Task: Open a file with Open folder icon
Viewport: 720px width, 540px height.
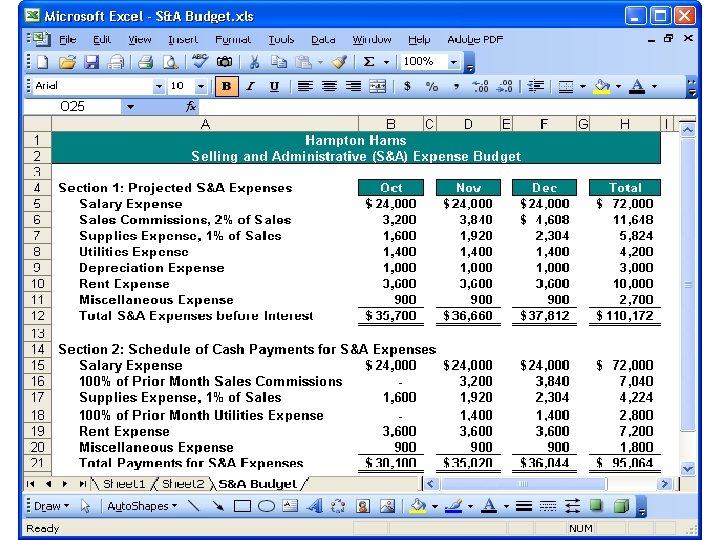Action: [x=67, y=62]
